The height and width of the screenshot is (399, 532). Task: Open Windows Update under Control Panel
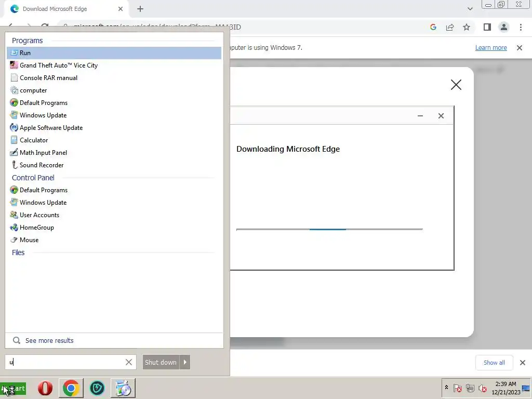[x=114, y=203]
